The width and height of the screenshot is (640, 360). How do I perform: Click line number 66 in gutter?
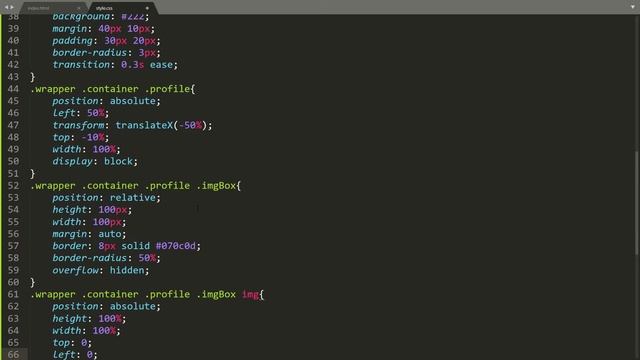tap(13, 355)
